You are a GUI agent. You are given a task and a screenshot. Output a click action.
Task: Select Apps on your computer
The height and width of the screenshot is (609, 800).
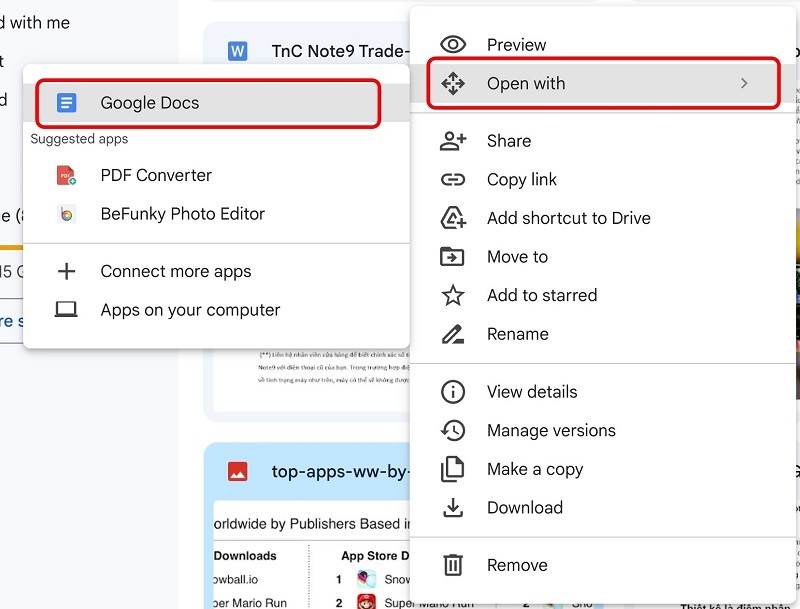pyautogui.click(x=190, y=311)
